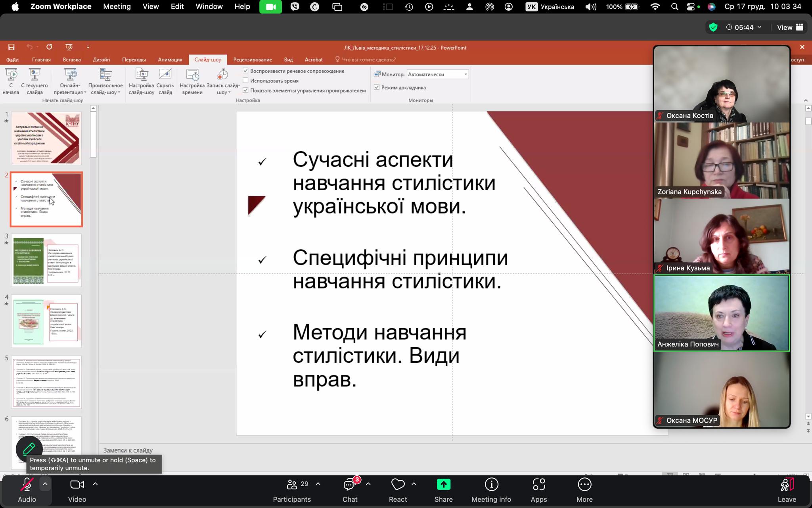Click the More options button
Viewport: 812px width, 508px height.
(x=584, y=485)
